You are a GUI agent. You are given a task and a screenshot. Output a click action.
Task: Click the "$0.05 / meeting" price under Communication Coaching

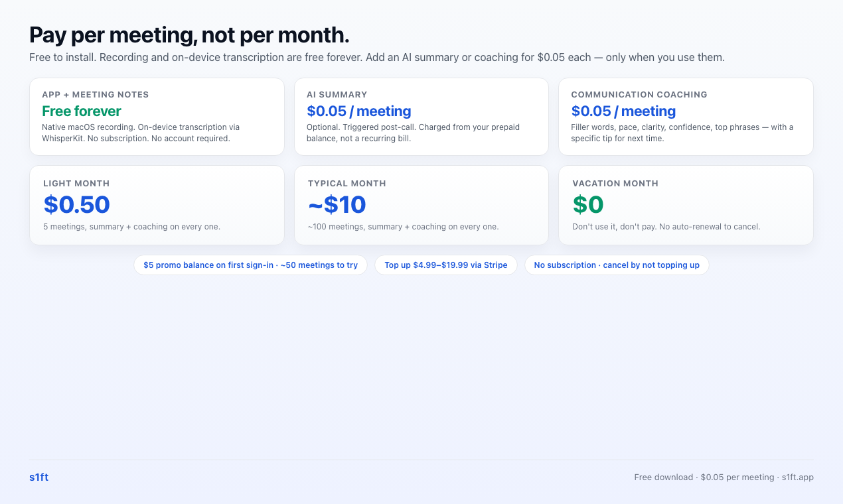pyautogui.click(x=623, y=111)
